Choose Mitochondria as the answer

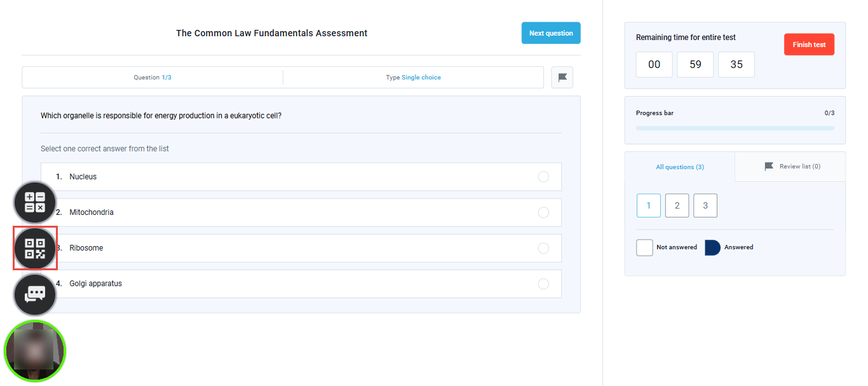click(x=543, y=212)
